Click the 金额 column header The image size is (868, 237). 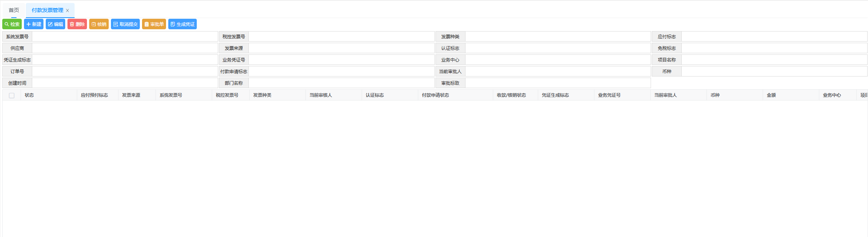(x=771, y=95)
